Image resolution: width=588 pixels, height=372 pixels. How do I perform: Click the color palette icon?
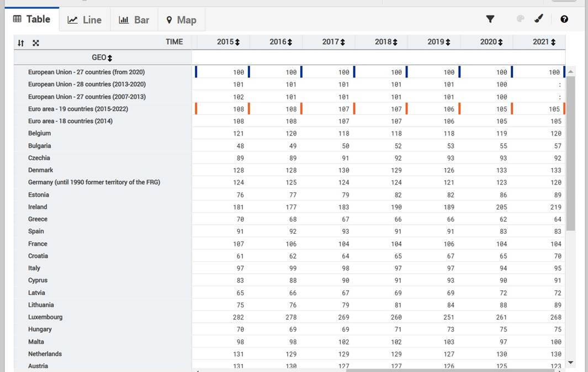click(520, 19)
